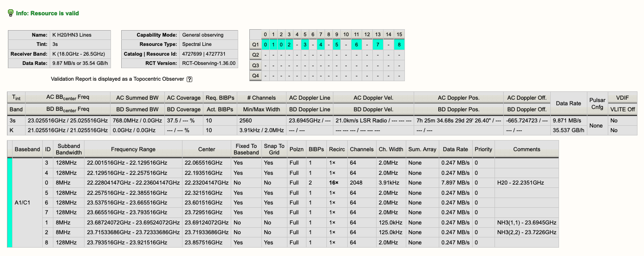Click the A1/C1 baseband cell

click(x=23, y=203)
